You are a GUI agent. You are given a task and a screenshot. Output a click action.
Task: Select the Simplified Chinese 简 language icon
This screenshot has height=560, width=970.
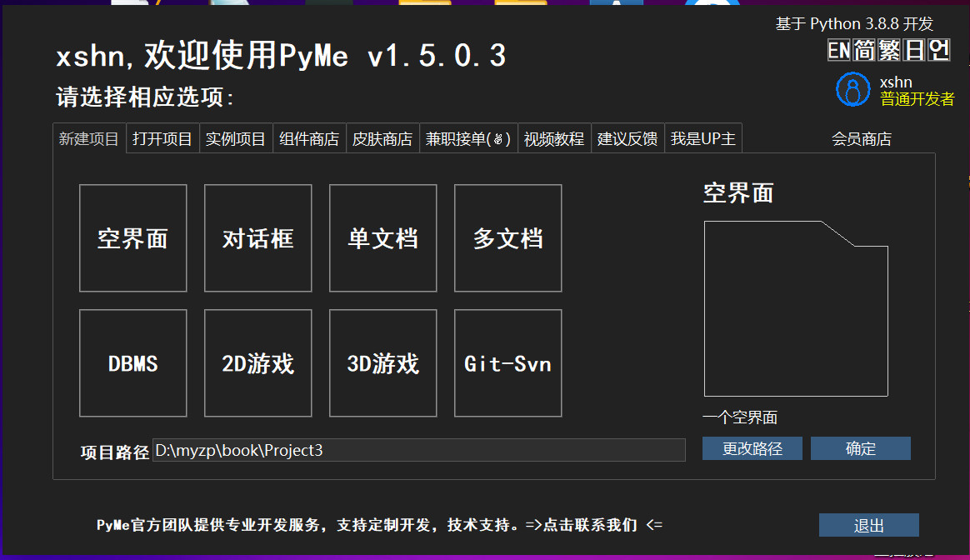864,50
